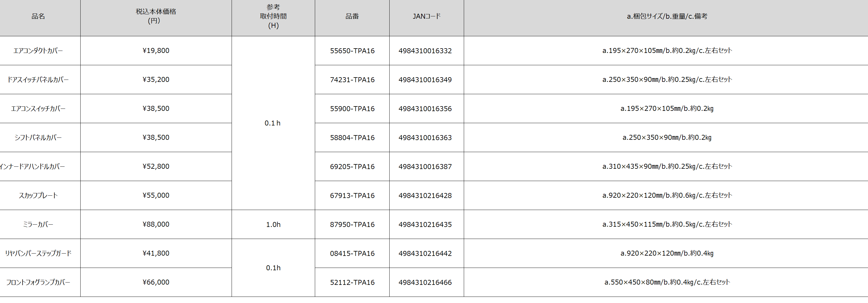Viewport: 868px width, 303px height.
Task: Select the 品番 column header
Action: click(x=352, y=16)
